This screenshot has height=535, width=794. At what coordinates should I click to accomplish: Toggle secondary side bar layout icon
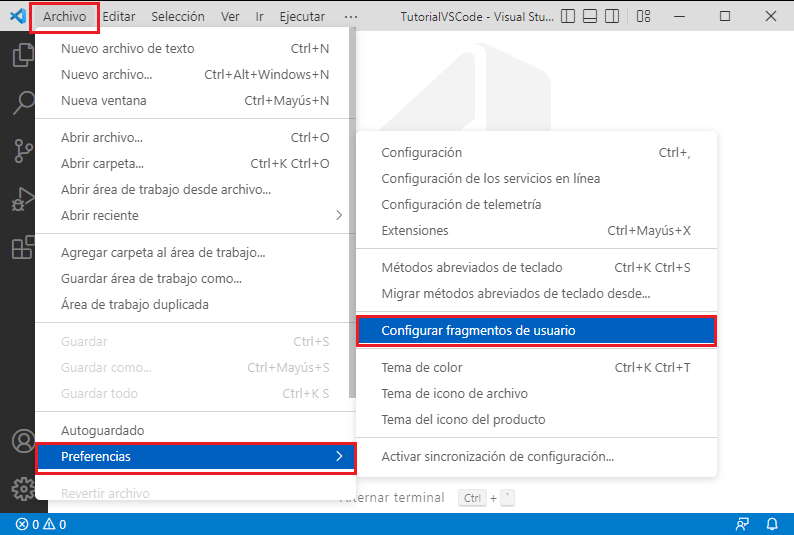pos(612,16)
